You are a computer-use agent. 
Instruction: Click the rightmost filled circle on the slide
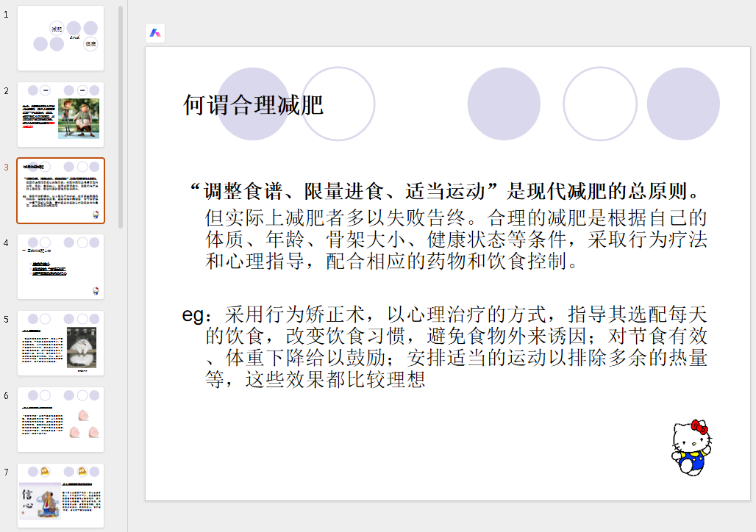pyautogui.click(x=682, y=104)
